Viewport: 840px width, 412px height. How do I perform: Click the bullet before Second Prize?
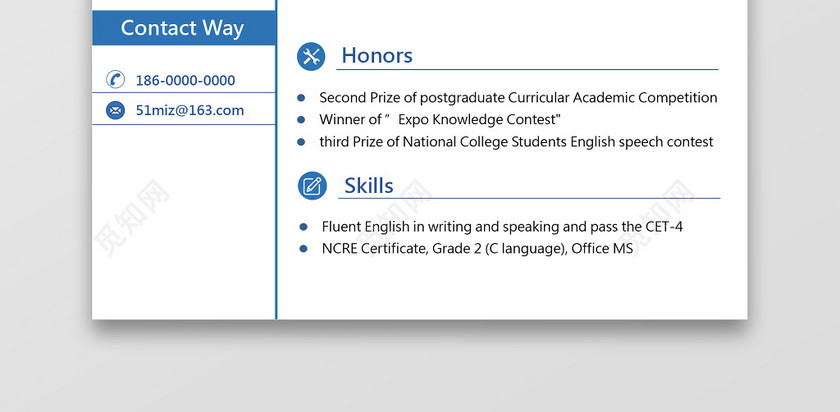pyautogui.click(x=301, y=98)
